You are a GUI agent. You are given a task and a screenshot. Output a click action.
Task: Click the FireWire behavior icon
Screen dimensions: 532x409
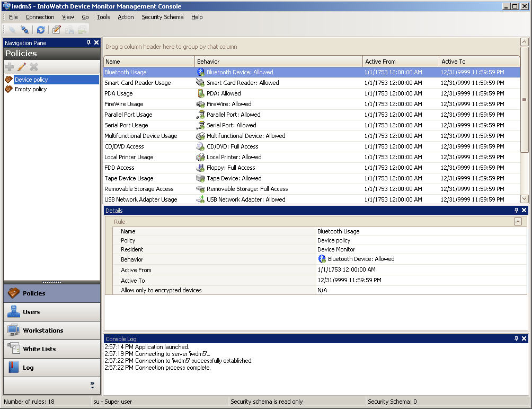200,104
